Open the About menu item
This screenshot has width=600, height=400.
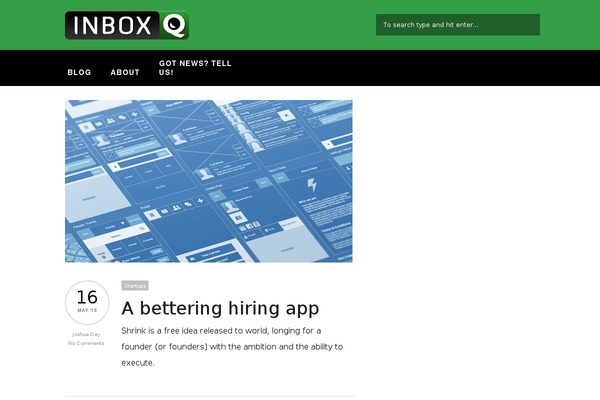(125, 72)
